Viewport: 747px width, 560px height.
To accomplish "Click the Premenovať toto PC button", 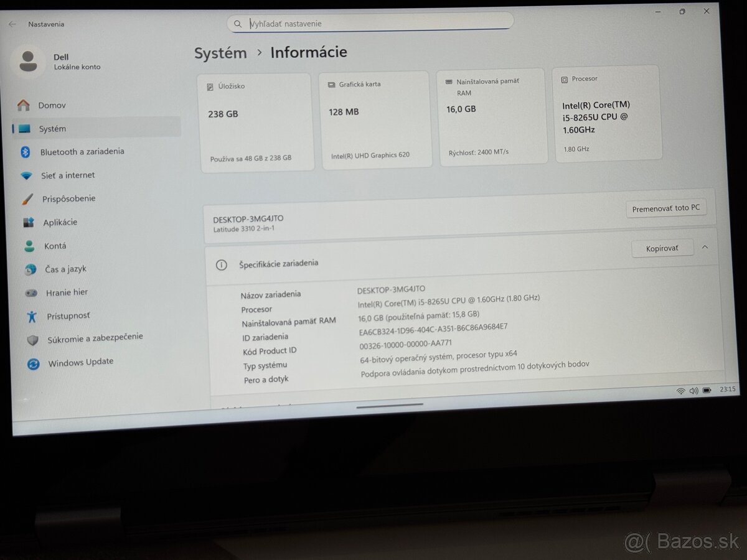I will coord(666,208).
